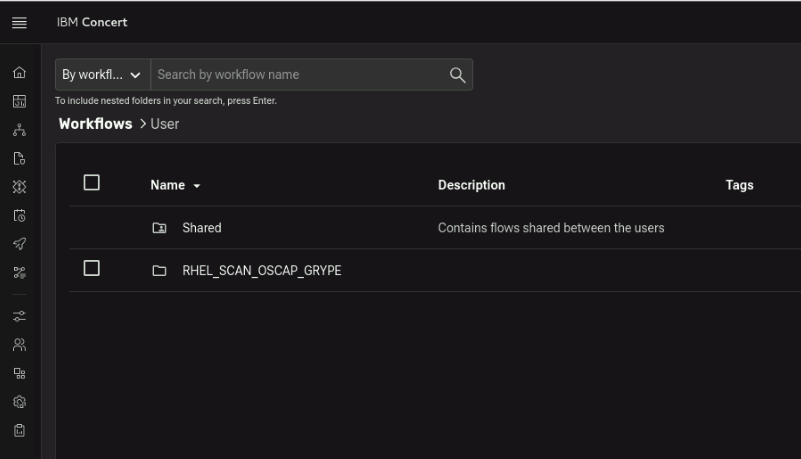Image resolution: width=801 pixels, height=459 pixels.
Task: Go to Home via sidebar house icon
Action: (18, 73)
